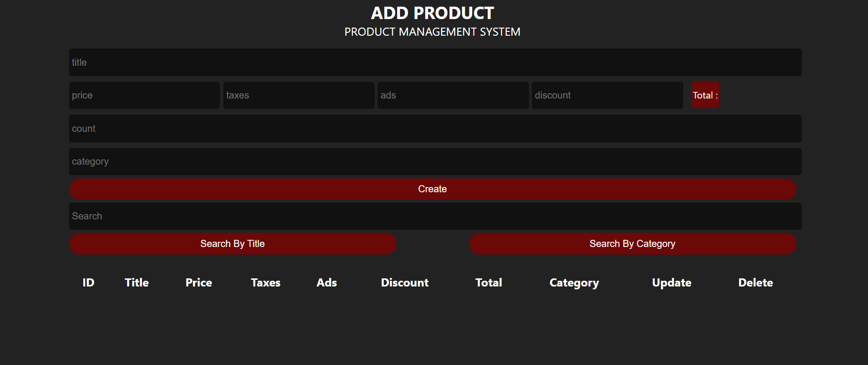Click the Category column header
This screenshot has height=365, width=868.
[x=574, y=283]
